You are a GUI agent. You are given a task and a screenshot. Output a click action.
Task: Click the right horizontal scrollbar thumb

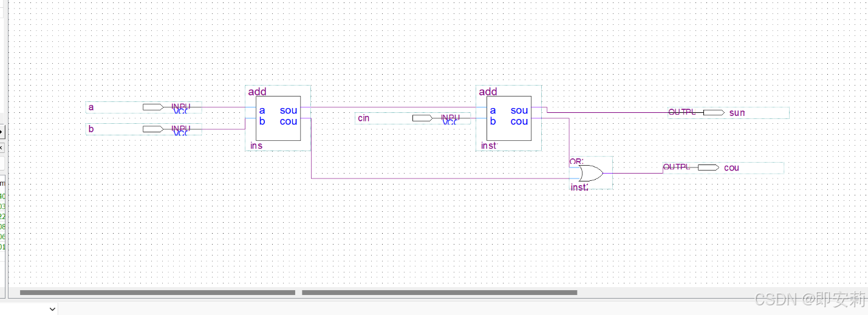(439, 293)
